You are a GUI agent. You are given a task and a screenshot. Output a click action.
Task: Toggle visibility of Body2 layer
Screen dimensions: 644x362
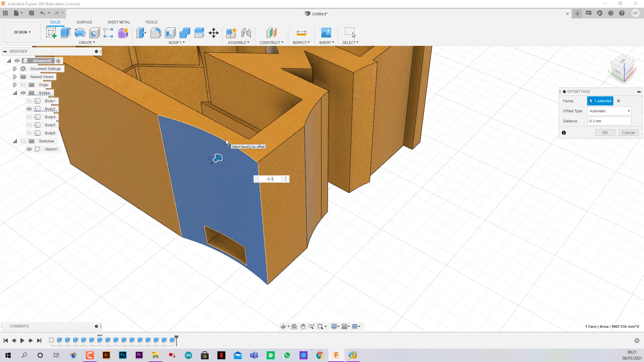click(29, 109)
